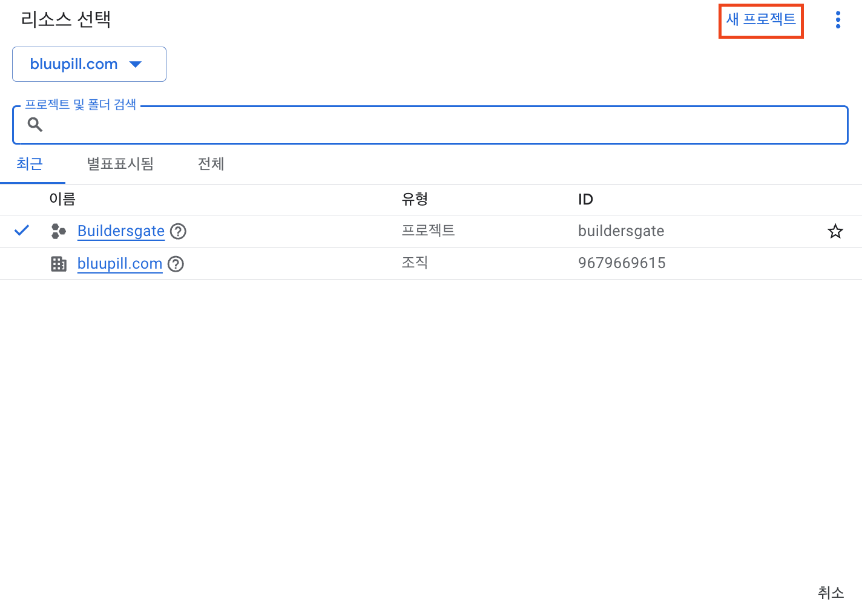Click the organization building icon beside bluupill.com

[58, 263]
